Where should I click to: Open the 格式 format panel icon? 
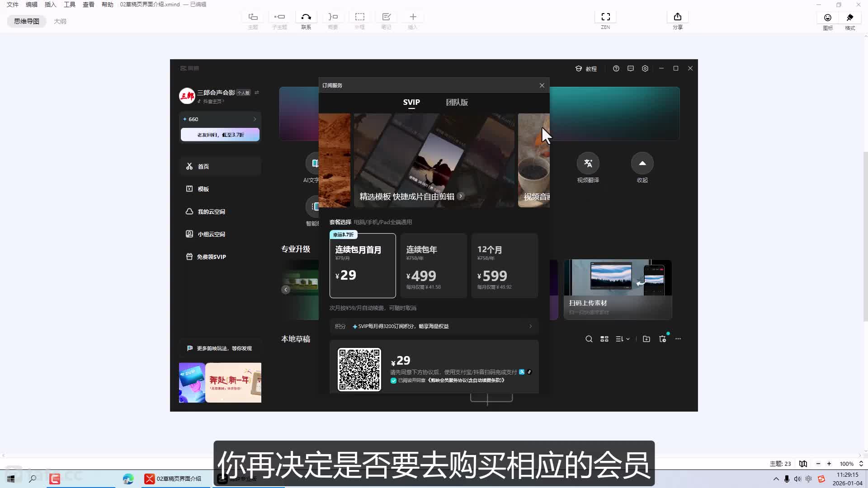point(850,18)
